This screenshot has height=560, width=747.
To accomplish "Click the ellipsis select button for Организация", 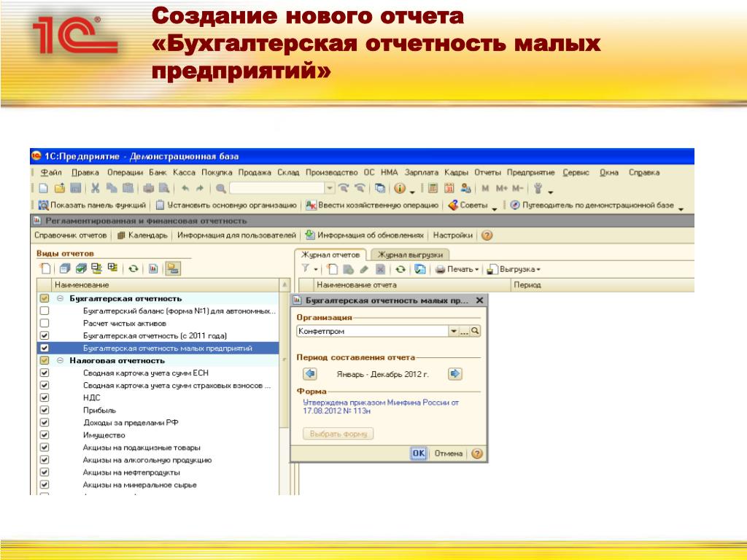I will (x=464, y=330).
